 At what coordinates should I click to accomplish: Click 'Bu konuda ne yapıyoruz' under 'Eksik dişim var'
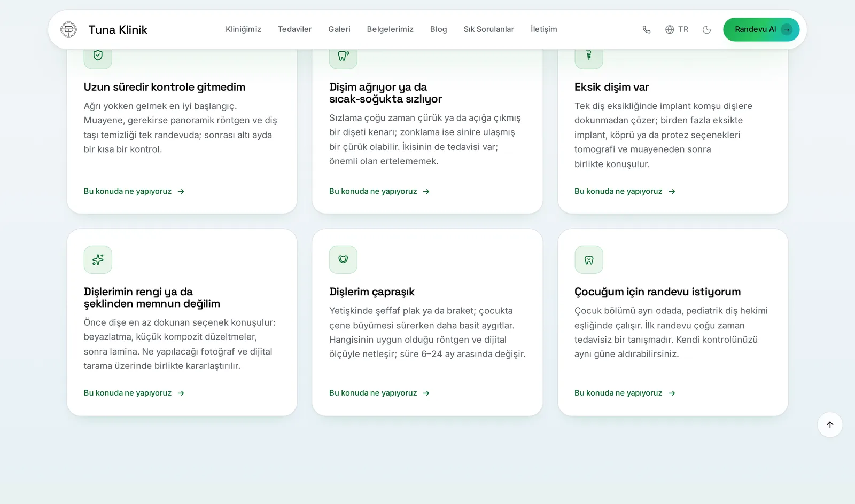(625, 191)
